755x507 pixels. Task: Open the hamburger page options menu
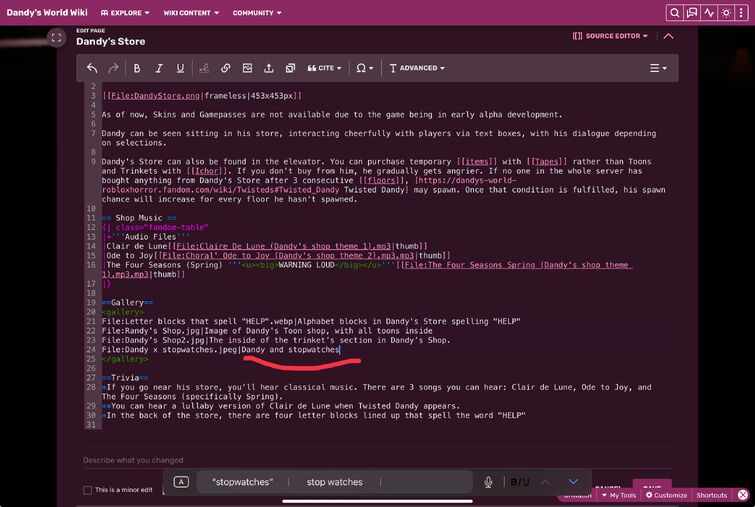pos(658,68)
